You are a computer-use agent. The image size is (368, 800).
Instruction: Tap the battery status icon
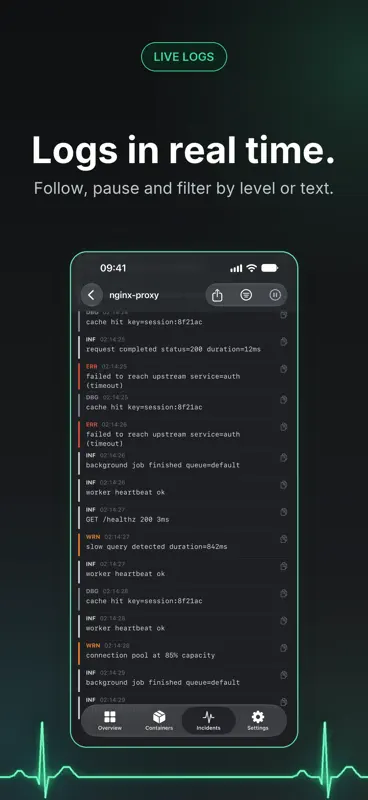point(269,268)
